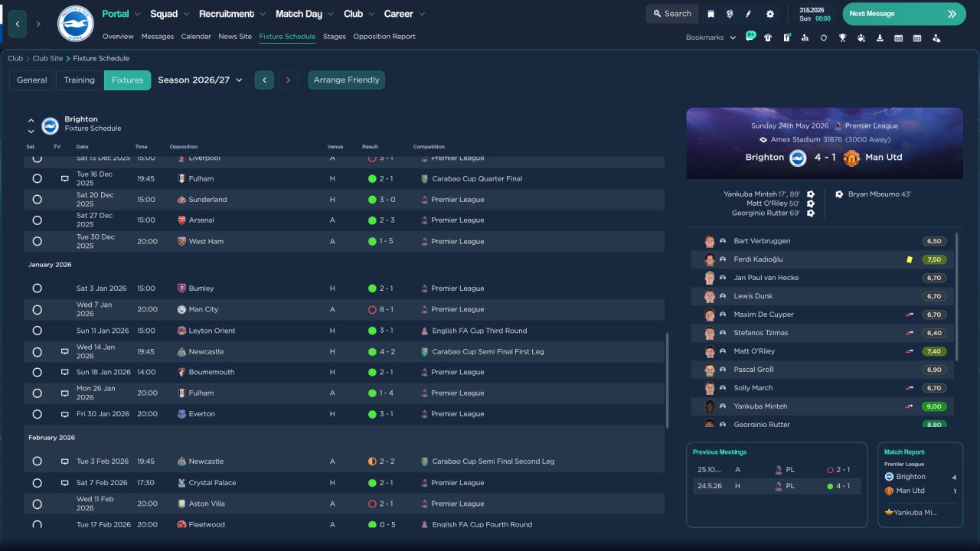Open the settings gear icon
The height and width of the screenshot is (551, 980).
pyautogui.click(x=769, y=14)
